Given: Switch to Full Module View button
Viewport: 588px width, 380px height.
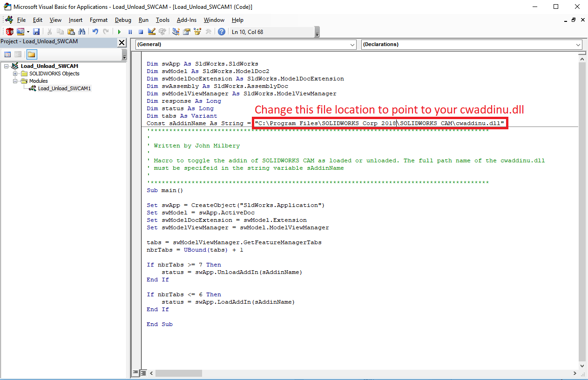Looking at the screenshot, I should (x=144, y=373).
